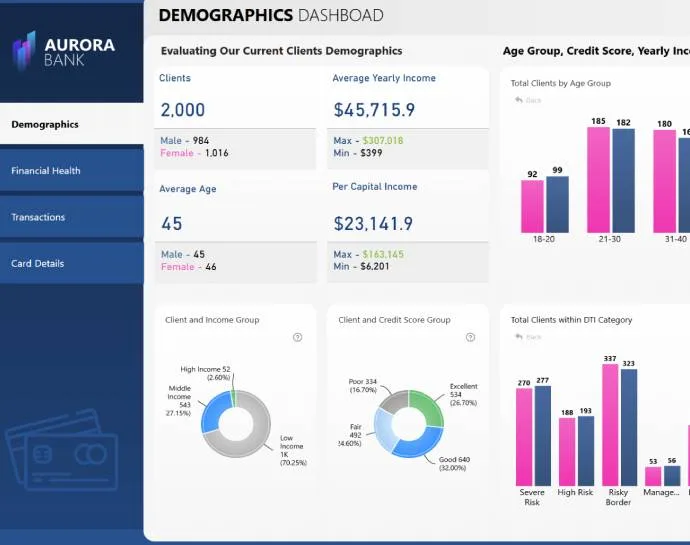Click the Per Capital Income value $23,141.9
The image size is (690, 545).
click(x=373, y=224)
